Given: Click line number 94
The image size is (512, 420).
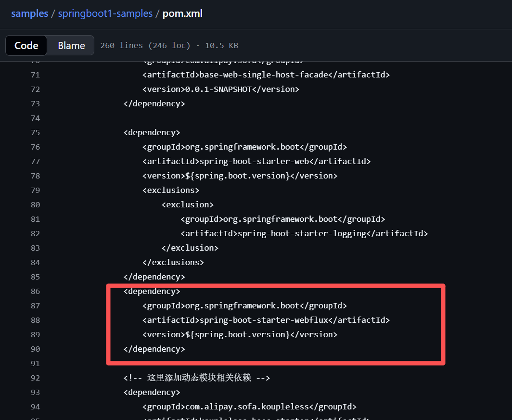Looking at the screenshot, I should [x=35, y=407].
